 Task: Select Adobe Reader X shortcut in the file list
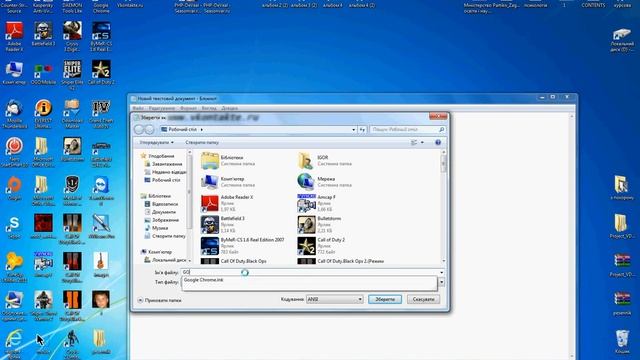pos(227,203)
